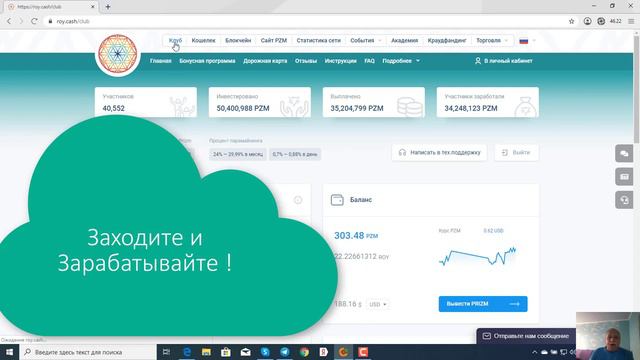Click the flower-of-life site logo
The height and width of the screenshot is (360, 640).
(118, 54)
